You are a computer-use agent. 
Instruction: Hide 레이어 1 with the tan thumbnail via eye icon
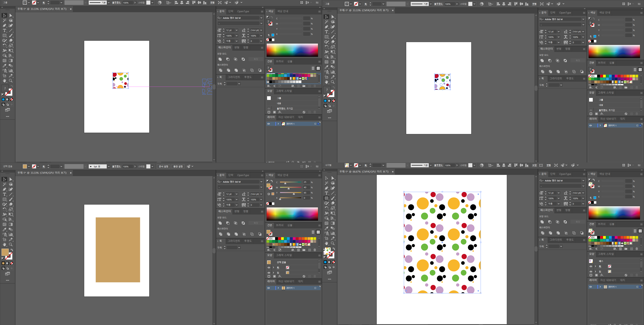(x=269, y=288)
